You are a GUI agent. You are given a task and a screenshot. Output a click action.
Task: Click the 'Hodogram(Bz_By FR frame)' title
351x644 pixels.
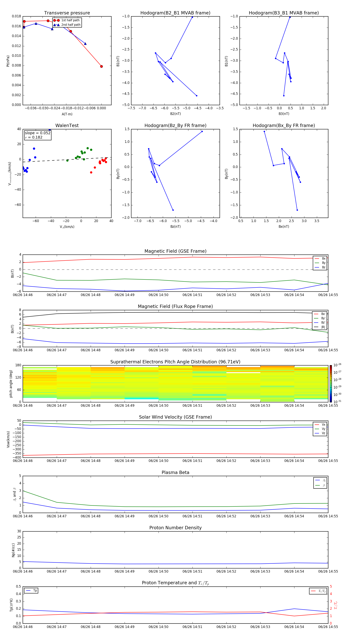pos(175,125)
